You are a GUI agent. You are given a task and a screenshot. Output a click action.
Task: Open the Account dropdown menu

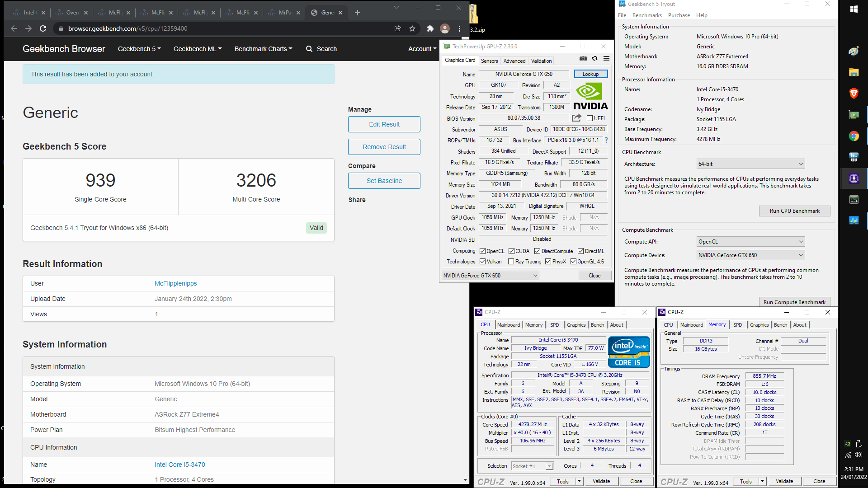(422, 49)
